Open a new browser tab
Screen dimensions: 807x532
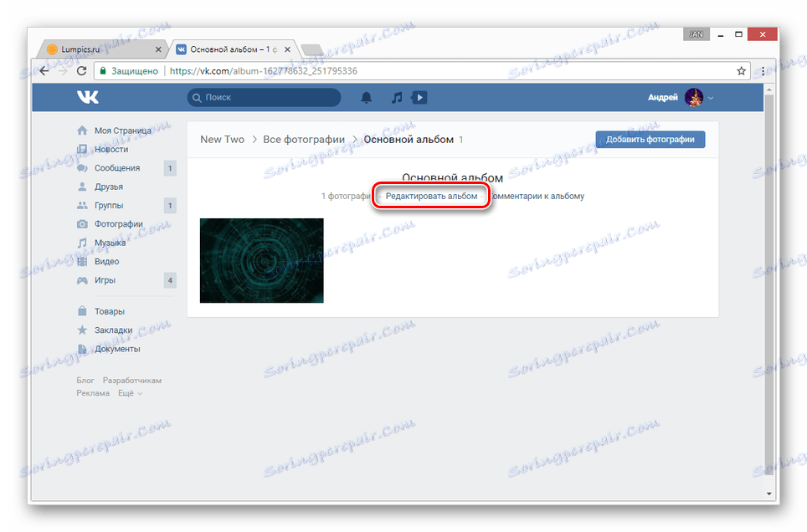(312, 50)
